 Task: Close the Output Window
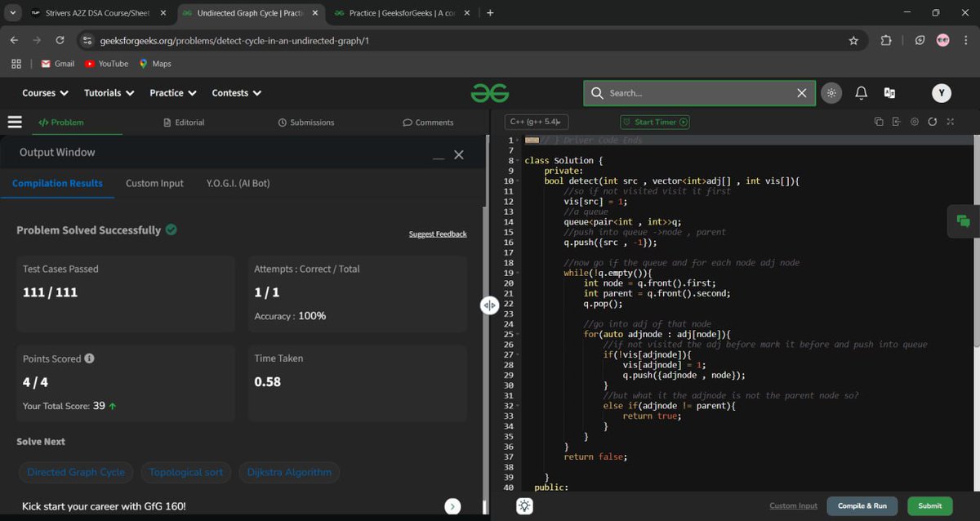coord(459,154)
